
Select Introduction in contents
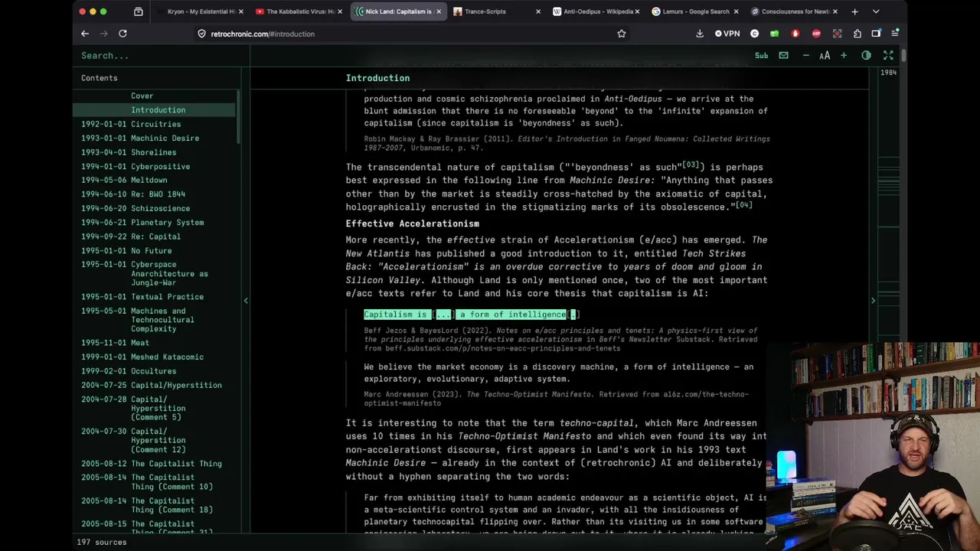coord(154,110)
